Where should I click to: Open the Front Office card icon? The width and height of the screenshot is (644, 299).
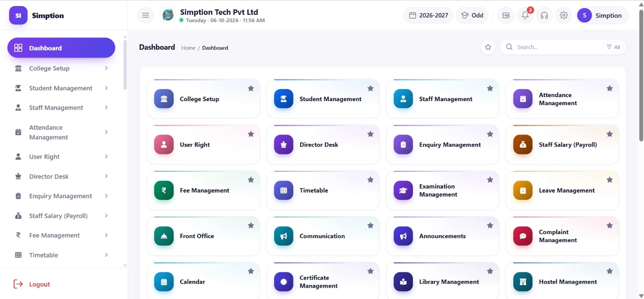pyautogui.click(x=164, y=236)
